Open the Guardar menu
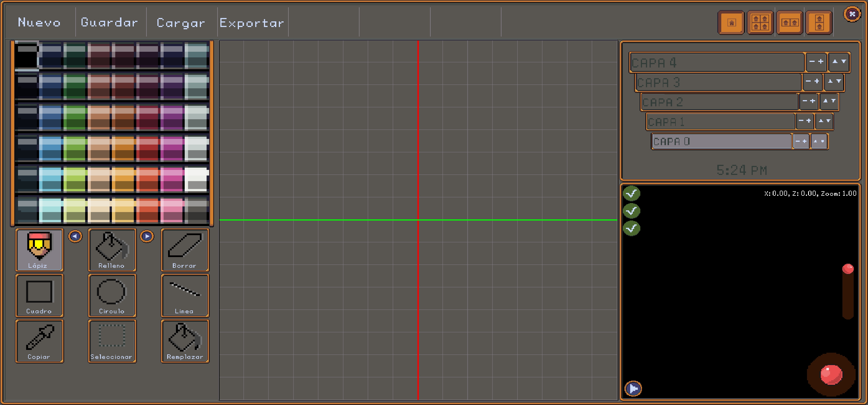This screenshot has height=405, width=868. point(110,22)
